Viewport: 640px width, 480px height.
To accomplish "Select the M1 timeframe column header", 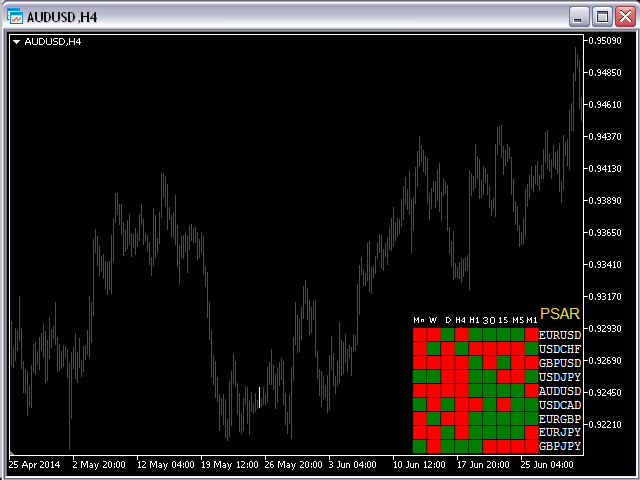I will (532, 320).
